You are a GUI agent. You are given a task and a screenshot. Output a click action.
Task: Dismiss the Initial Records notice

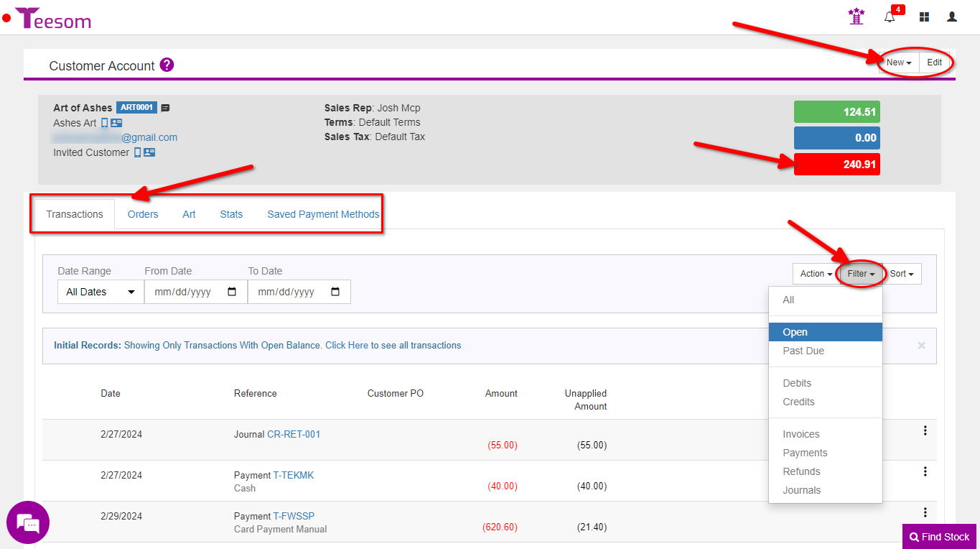click(x=921, y=346)
